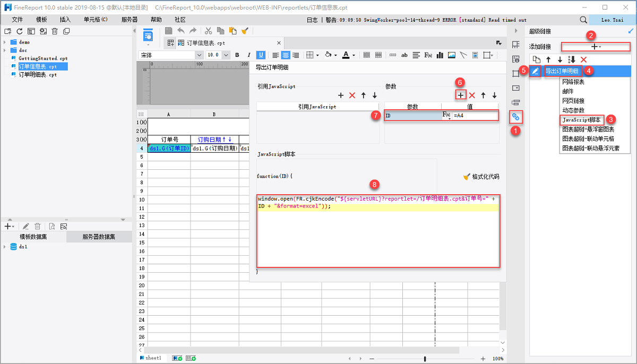Add a parameter with plus in 参数 section
The image size is (637, 364).
(461, 95)
